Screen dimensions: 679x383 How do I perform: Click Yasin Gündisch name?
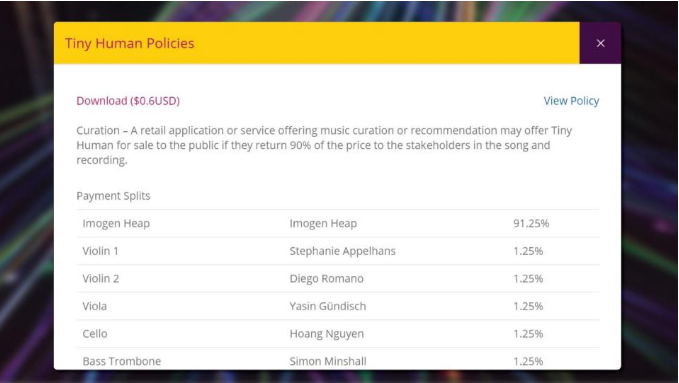coord(328,306)
